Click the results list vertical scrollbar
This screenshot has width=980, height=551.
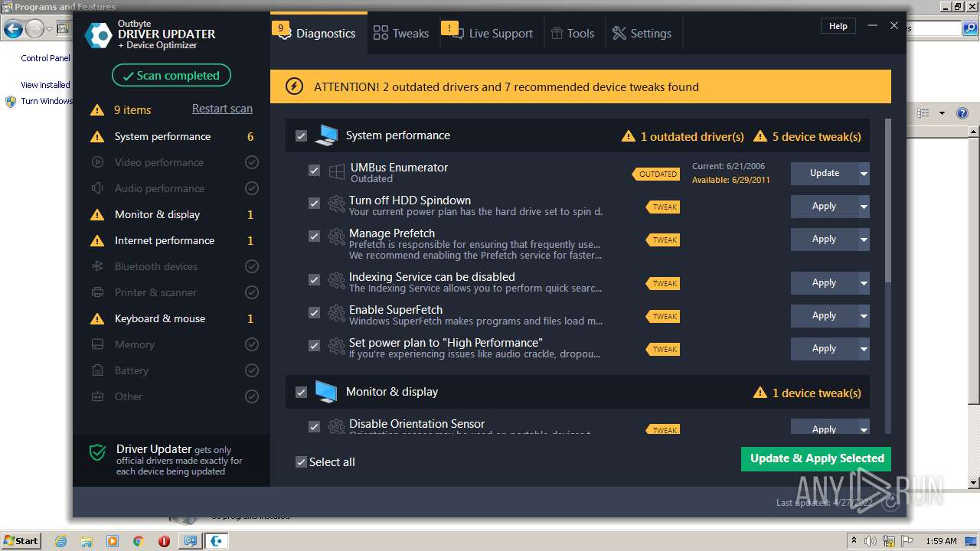point(888,199)
